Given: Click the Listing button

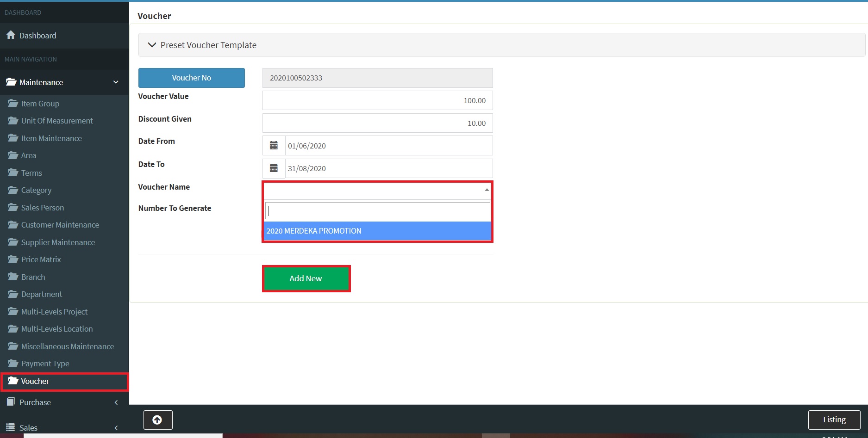Looking at the screenshot, I should tap(834, 419).
